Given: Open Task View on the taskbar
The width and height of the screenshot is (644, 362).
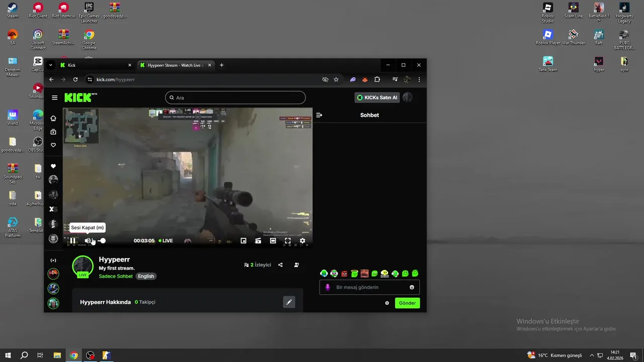Looking at the screenshot, I should pos(40,355).
